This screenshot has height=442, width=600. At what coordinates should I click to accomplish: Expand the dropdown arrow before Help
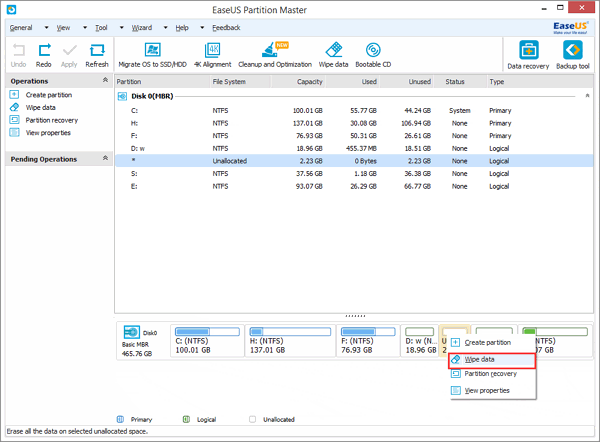click(x=165, y=28)
